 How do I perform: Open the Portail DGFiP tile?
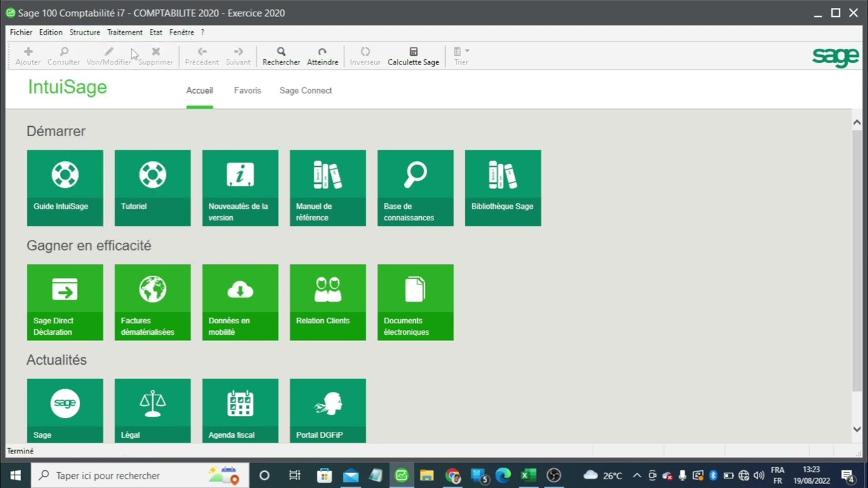[328, 411]
